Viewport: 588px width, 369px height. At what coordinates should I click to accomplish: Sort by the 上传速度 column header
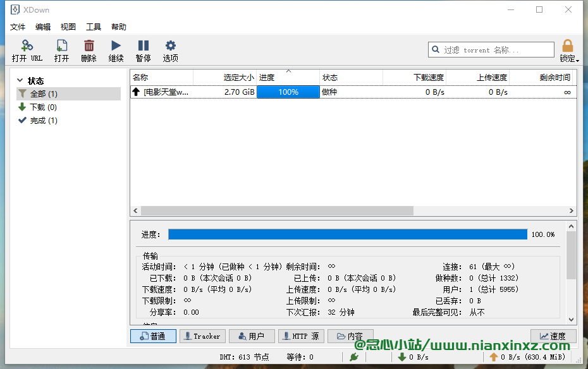477,78
